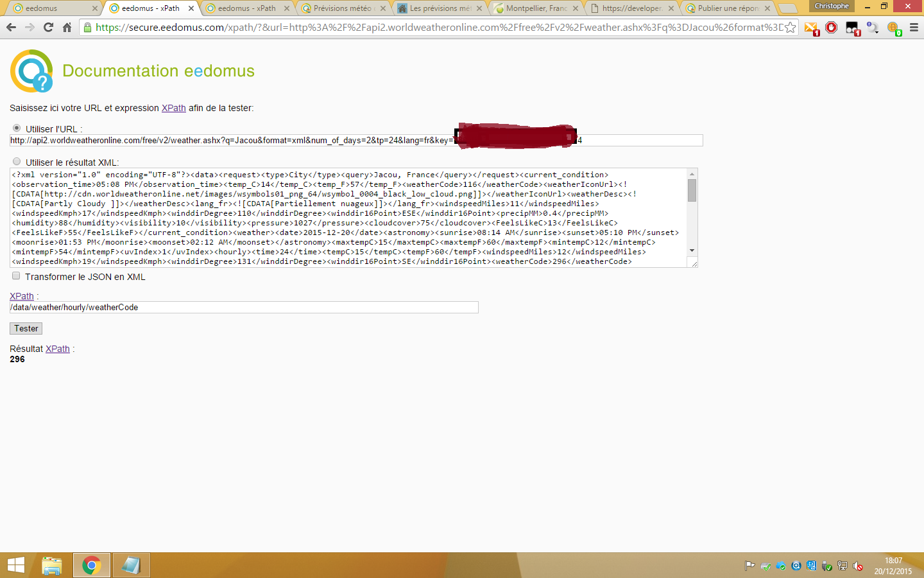Viewport: 924px width, 578px height.
Task: Click the safely remove hardware icon
Action: (x=827, y=566)
